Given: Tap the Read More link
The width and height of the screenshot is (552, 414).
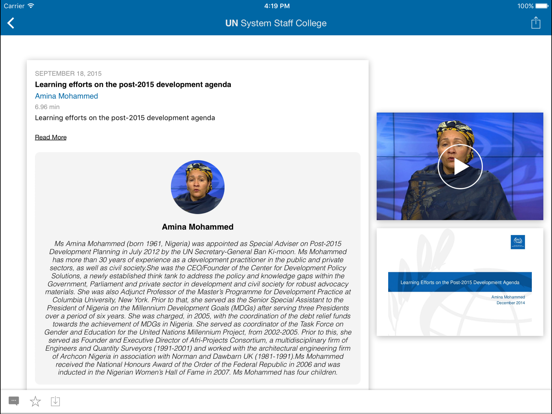Looking at the screenshot, I should click(x=51, y=137).
